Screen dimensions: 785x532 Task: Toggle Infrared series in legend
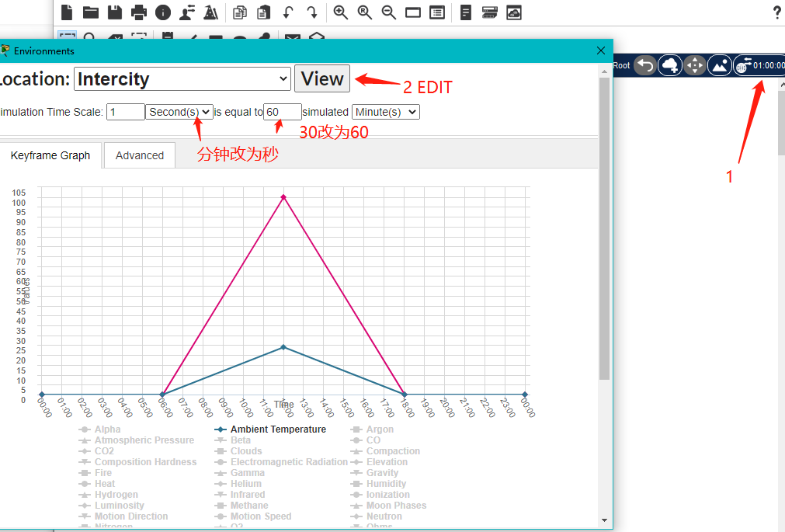click(240, 495)
